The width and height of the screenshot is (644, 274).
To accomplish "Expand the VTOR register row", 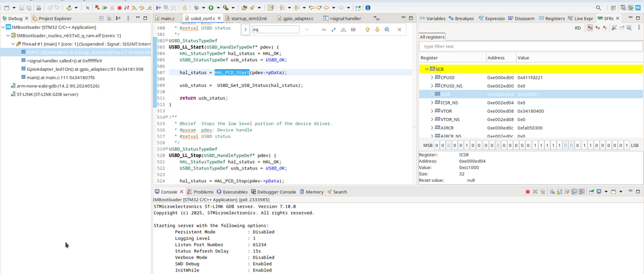I will (432, 111).
